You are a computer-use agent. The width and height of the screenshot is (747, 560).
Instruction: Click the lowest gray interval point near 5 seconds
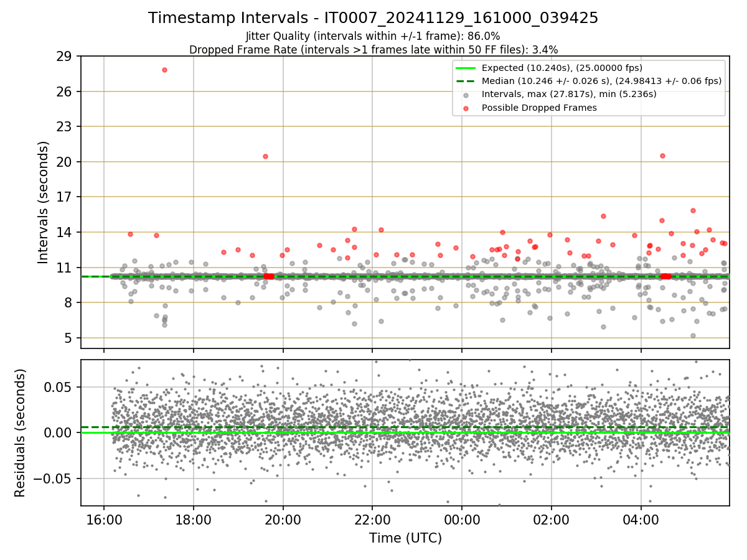693,335
